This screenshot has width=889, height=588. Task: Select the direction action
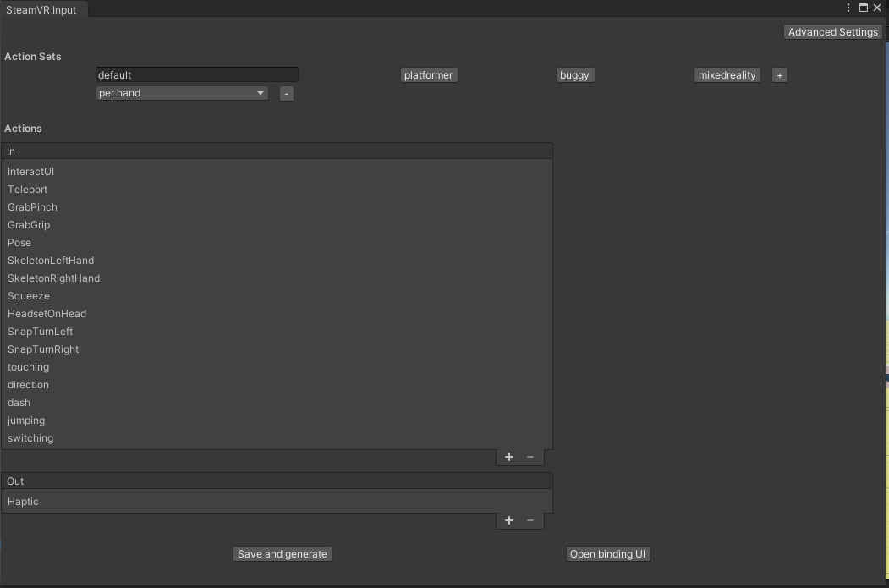pyautogui.click(x=277, y=385)
